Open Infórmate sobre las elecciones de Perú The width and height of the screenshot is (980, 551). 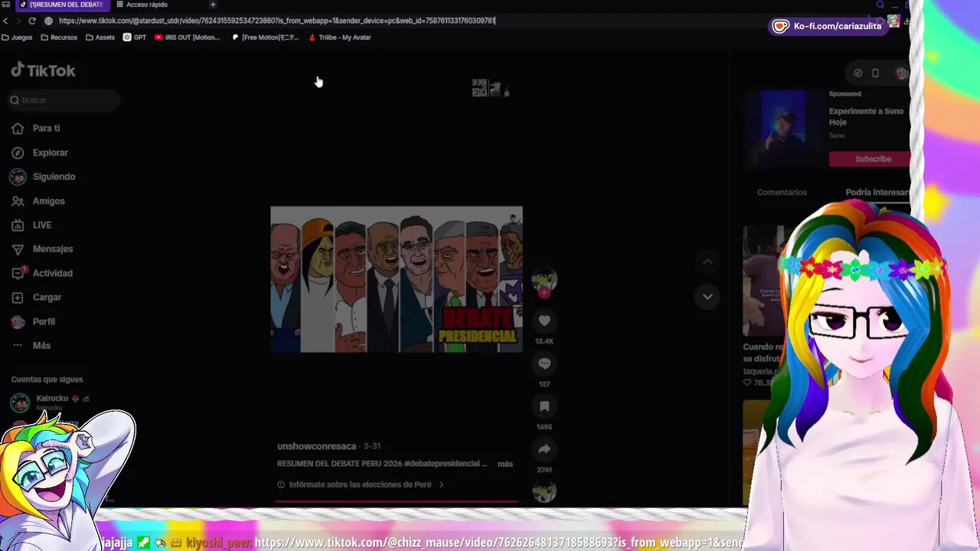361,484
